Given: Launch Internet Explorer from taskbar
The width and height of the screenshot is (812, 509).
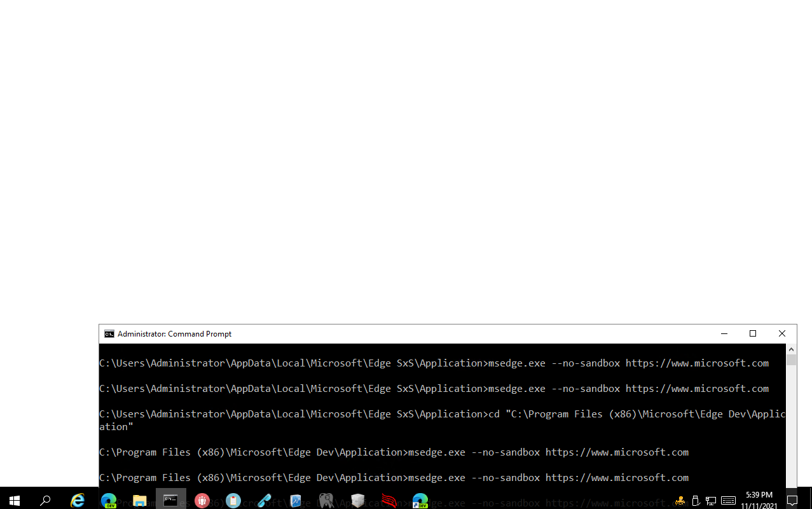Looking at the screenshot, I should [78, 501].
